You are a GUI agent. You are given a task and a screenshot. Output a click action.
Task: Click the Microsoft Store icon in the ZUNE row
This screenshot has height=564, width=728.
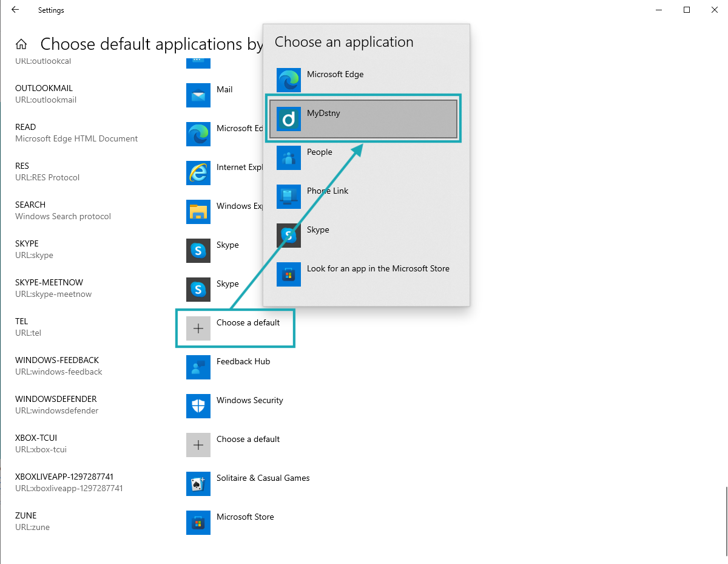pos(198,522)
